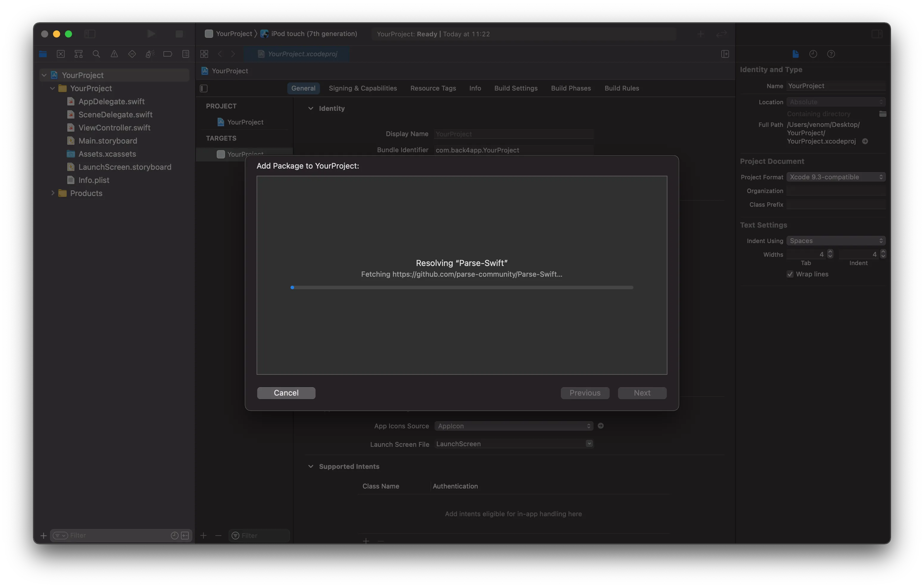Show source-controlled files filter icon

click(185, 535)
